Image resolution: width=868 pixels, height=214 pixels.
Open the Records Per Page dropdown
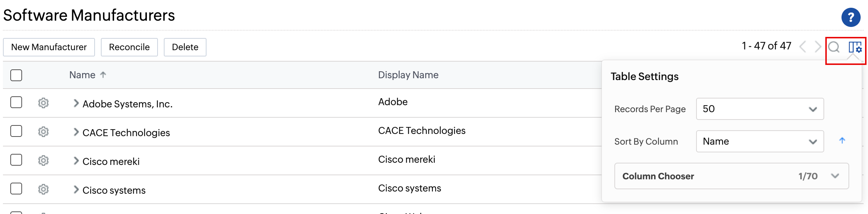(x=759, y=109)
